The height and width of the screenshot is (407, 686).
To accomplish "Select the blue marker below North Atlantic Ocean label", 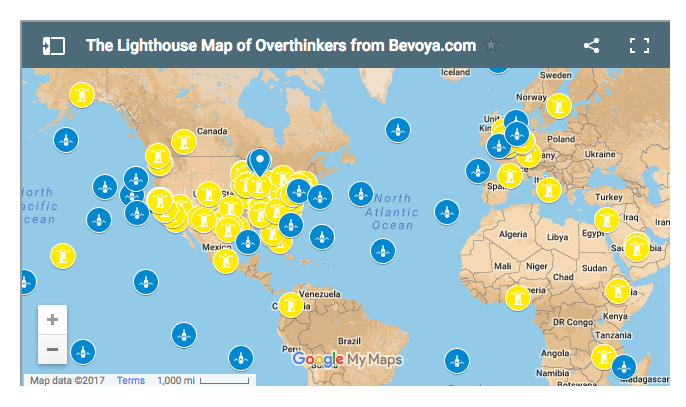I will [382, 250].
